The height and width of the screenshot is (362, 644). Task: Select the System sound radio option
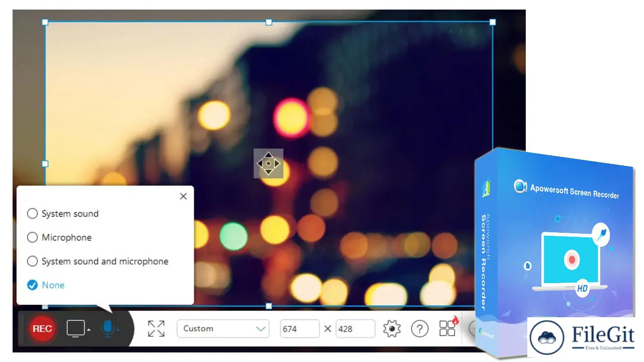63,214
